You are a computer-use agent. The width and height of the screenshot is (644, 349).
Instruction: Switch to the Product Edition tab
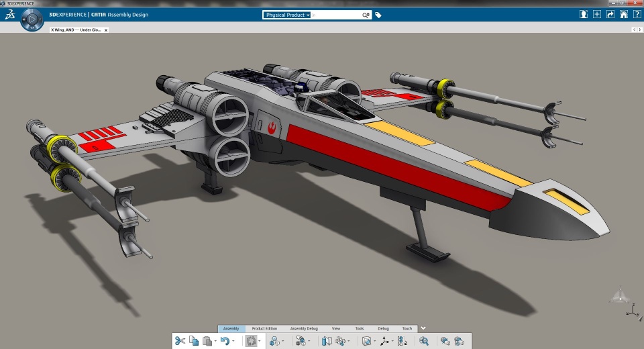tap(264, 328)
